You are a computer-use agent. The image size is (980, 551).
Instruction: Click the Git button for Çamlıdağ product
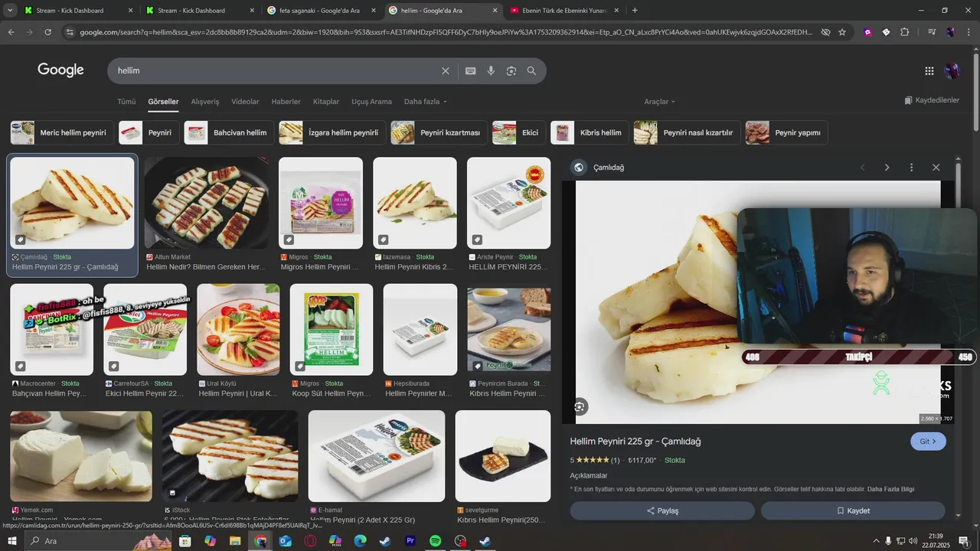(928, 442)
